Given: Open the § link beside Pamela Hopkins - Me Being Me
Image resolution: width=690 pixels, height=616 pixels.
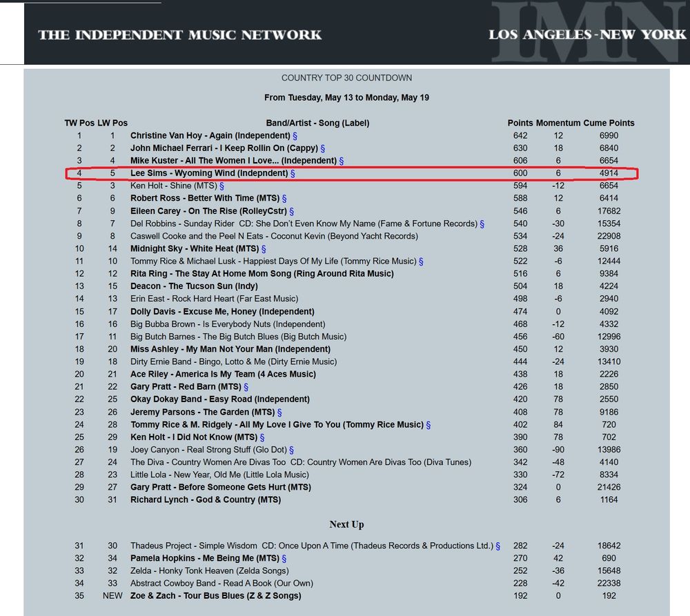Looking at the screenshot, I should pos(284,558).
